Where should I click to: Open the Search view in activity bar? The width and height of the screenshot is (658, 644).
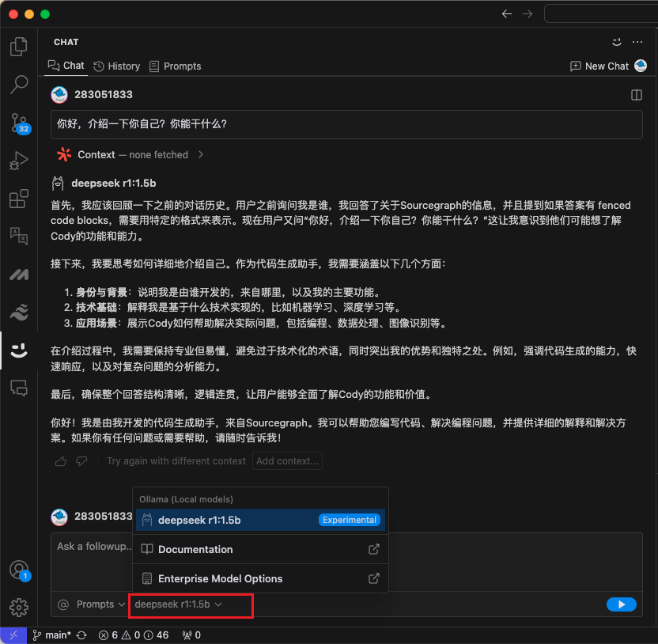[18, 85]
